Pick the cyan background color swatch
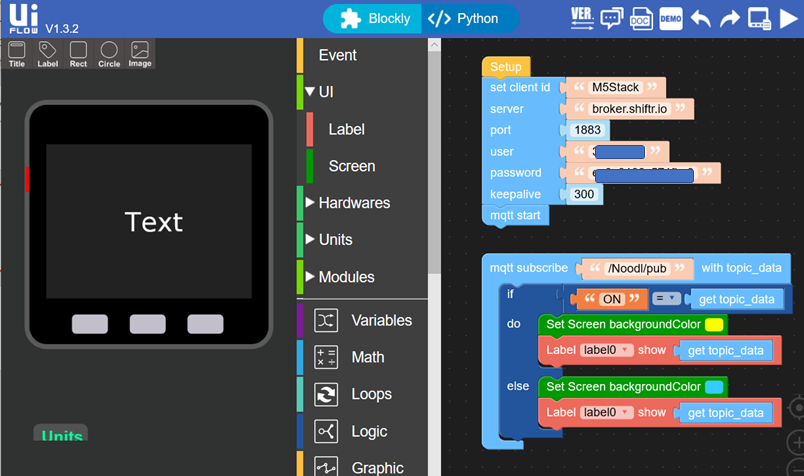The height and width of the screenshot is (476, 804). click(x=714, y=387)
